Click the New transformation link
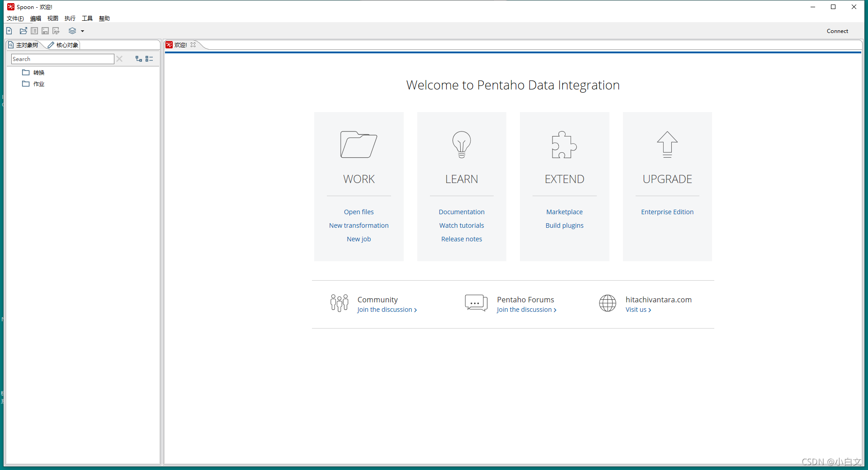 359,226
